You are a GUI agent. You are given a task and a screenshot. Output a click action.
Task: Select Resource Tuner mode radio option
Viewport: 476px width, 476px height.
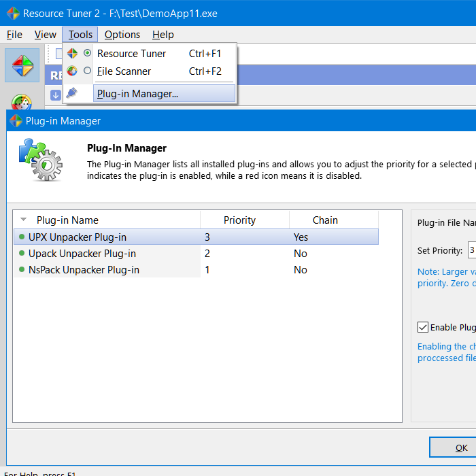87,53
